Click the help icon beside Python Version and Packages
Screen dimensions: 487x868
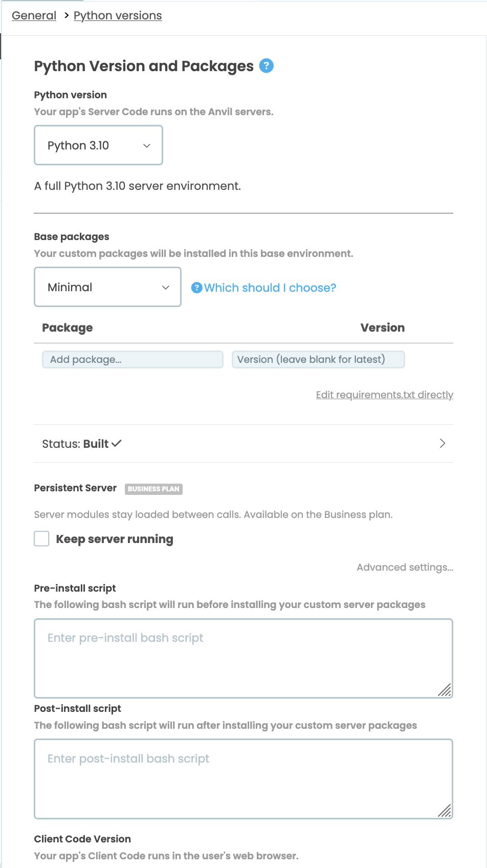click(x=267, y=66)
